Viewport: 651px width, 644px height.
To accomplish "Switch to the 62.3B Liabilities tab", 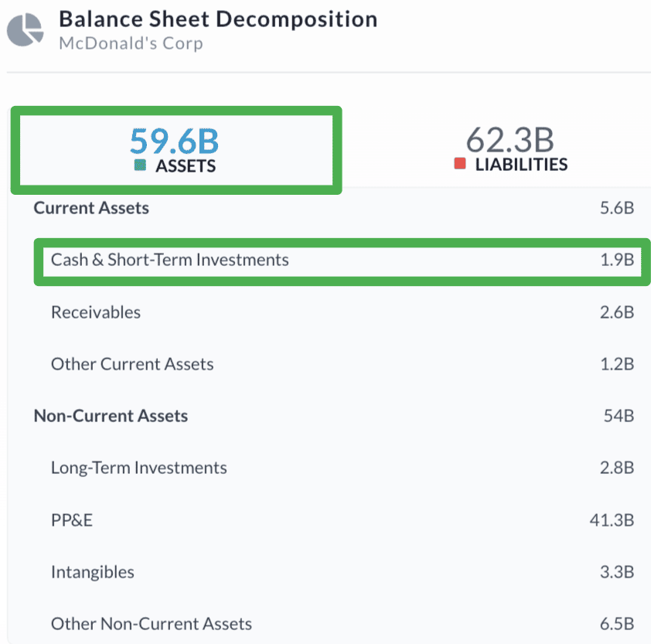I will pos(510,150).
